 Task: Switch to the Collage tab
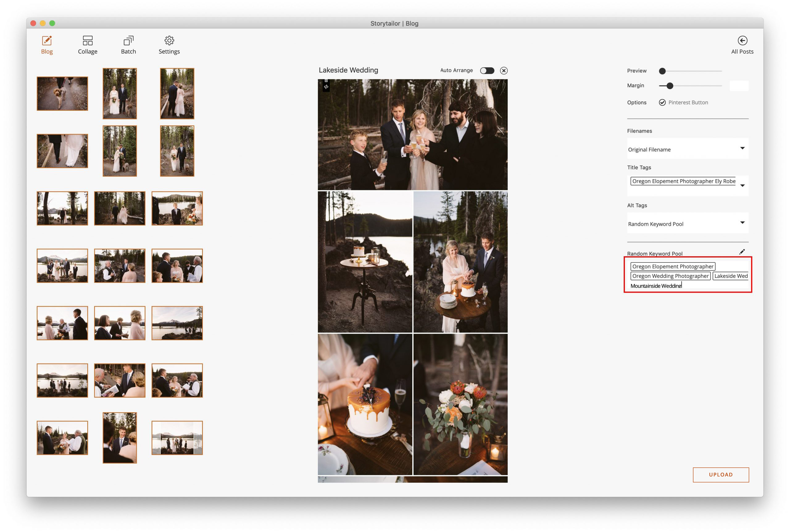[x=88, y=45]
